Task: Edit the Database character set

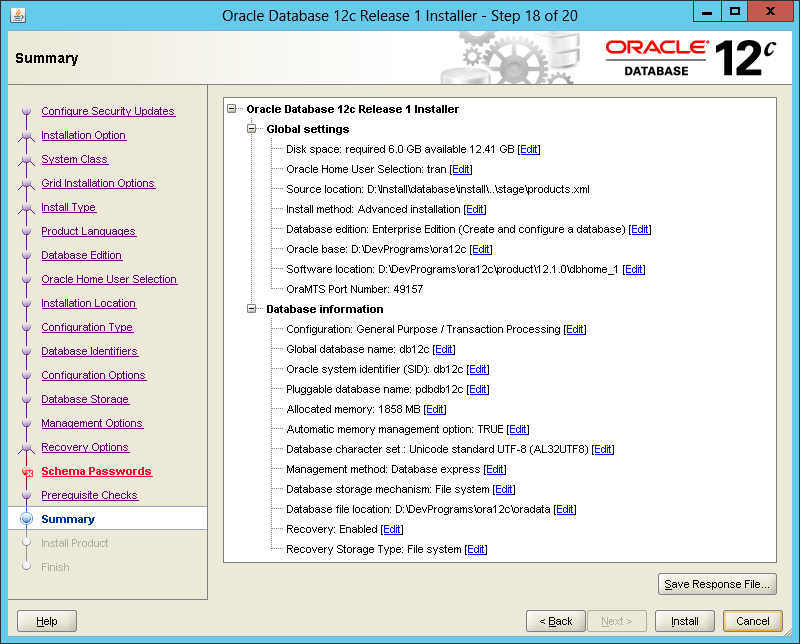Action: tap(603, 449)
